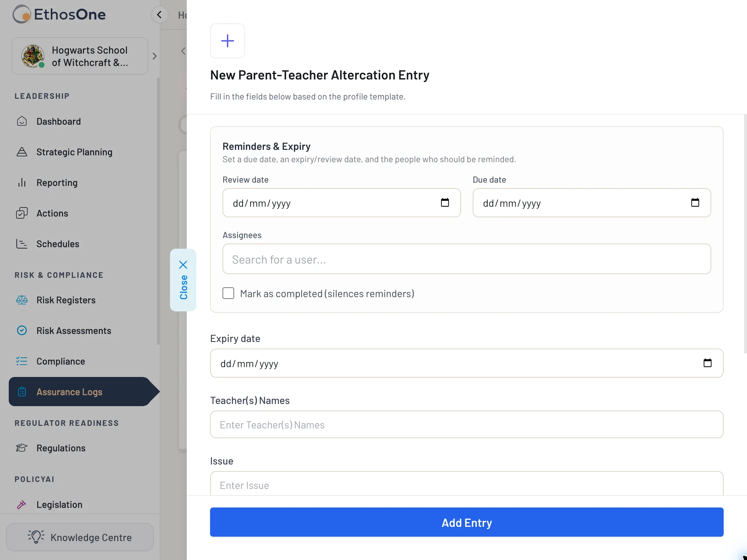Click the Expiry date dd/mm/yyyy text

point(249,363)
